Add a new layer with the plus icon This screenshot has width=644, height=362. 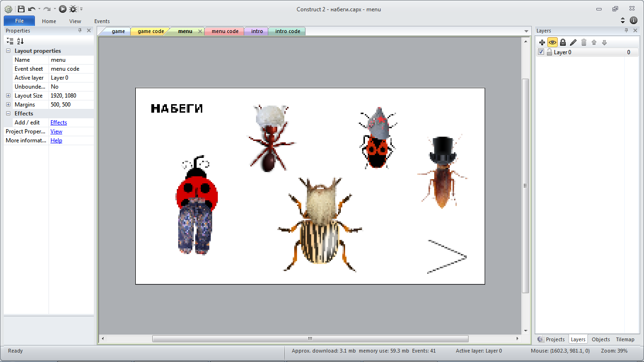click(542, 42)
